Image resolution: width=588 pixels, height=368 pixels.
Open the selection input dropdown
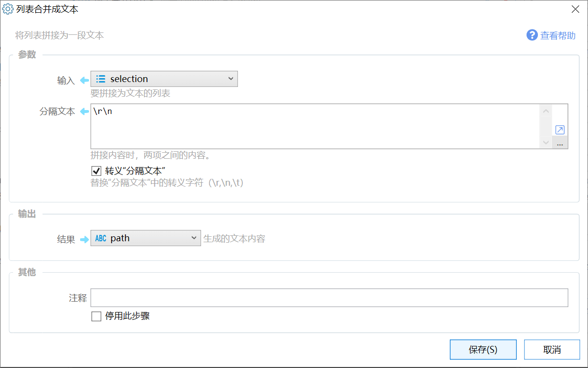pyautogui.click(x=164, y=79)
